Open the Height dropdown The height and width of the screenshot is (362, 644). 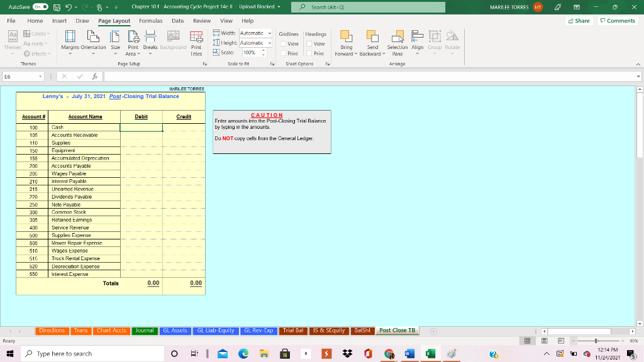pos(269,43)
